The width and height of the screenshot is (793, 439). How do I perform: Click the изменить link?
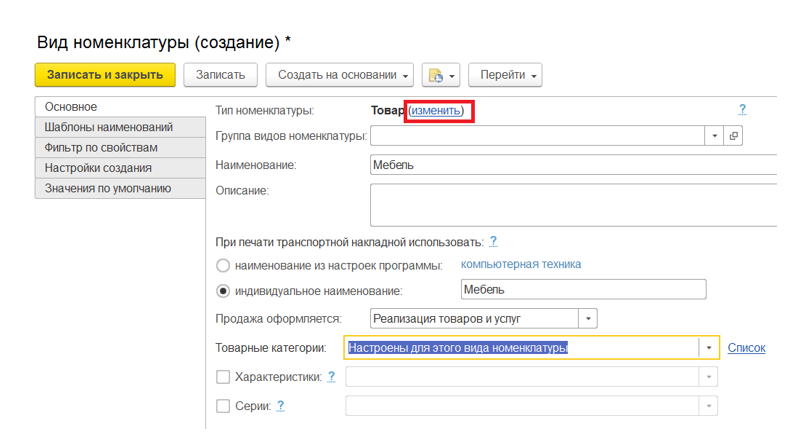[437, 110]
